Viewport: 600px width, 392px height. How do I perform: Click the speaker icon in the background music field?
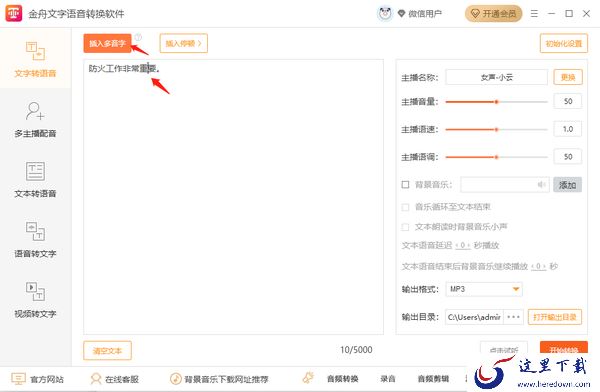[541, 185]
